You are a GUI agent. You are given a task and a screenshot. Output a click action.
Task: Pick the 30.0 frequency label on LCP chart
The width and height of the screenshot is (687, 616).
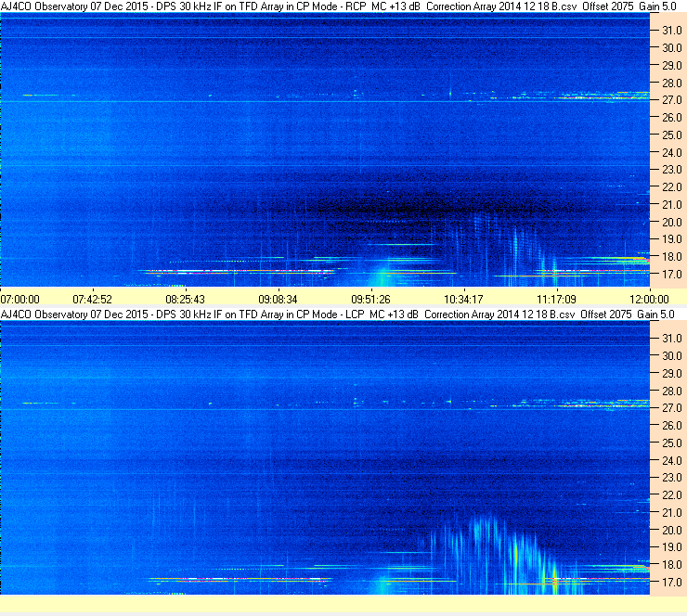[671, 356]
